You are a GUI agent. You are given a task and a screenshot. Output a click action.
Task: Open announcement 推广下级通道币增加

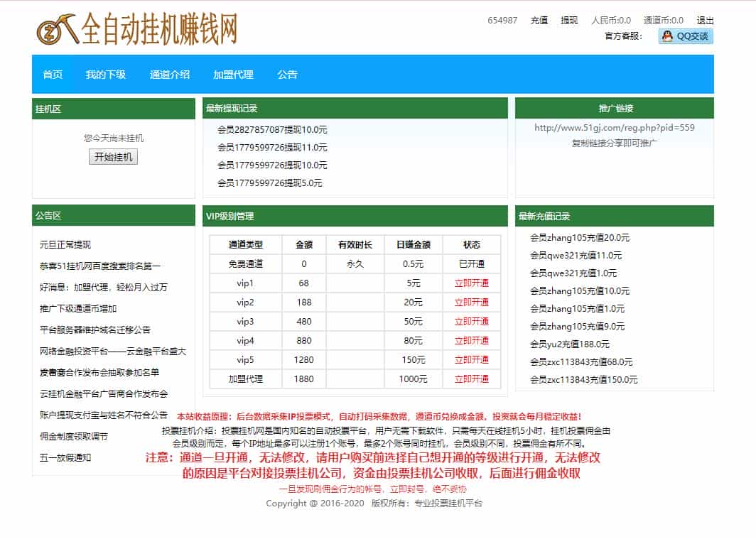[78, 308]
